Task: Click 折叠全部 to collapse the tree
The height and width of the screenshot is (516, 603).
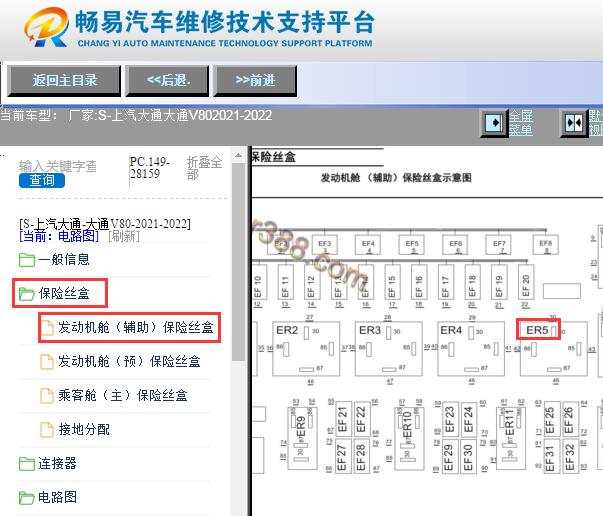Action: [x=205, y=168]
